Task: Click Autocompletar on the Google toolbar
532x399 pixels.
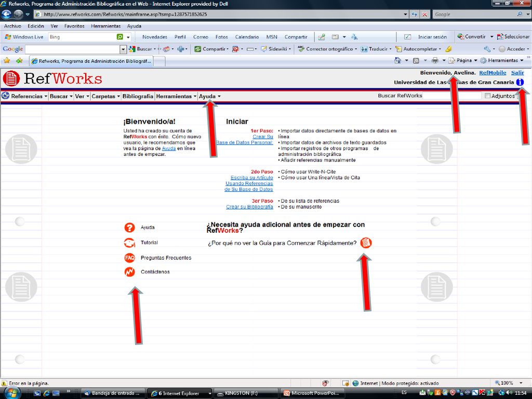Action: click(x=418, y=49)
